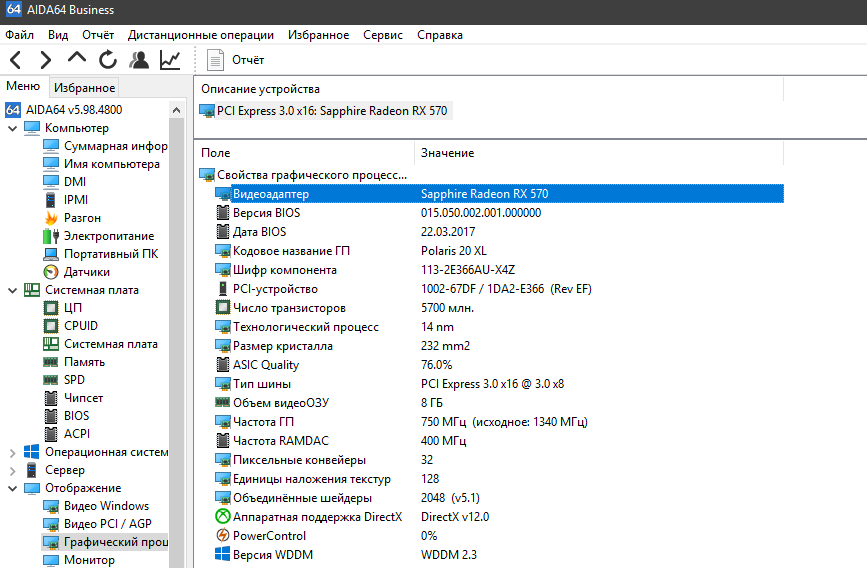Expand the Операционная система node
This screenshot has width=867, height=568.
12,452
